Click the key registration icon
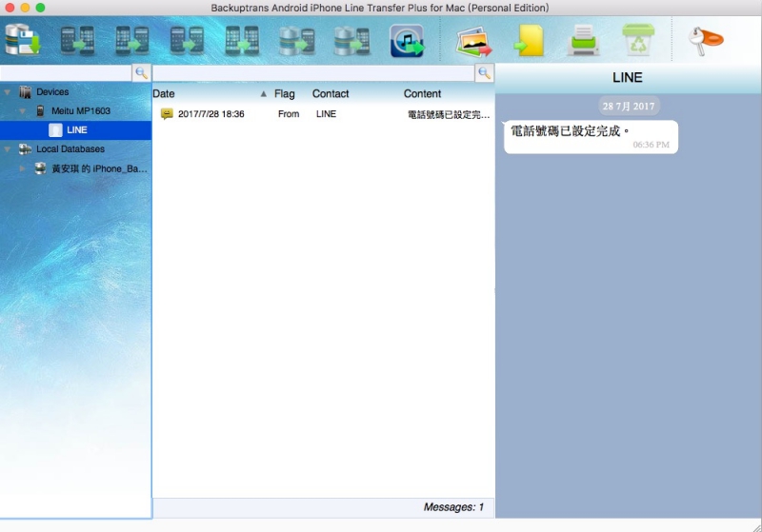 point(706,41)
